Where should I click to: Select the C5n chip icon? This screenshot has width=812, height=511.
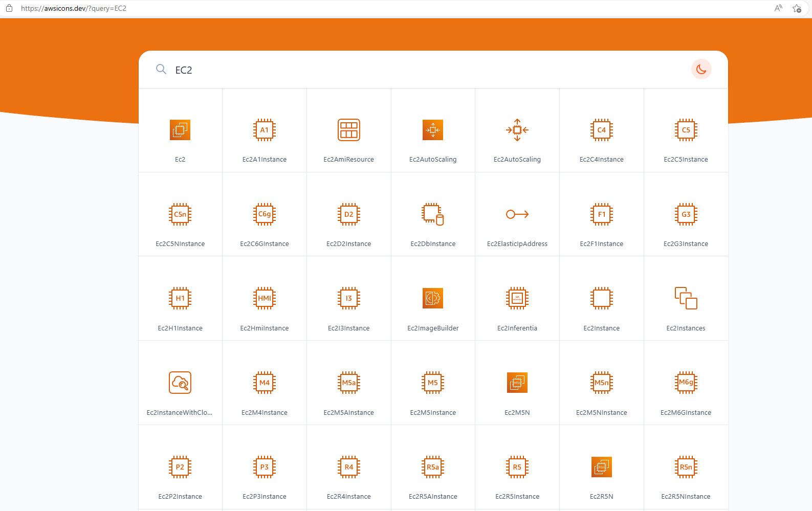[x=180, y=214]
